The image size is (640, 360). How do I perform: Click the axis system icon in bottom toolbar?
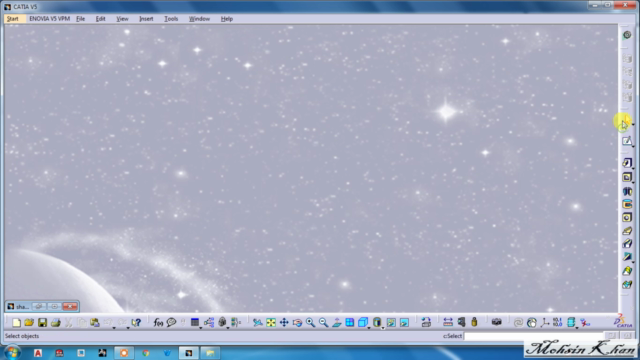pyautogui.click(x=544, y=322)
